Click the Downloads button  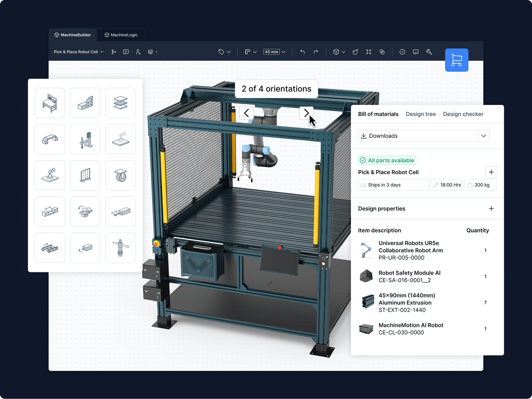(x=418, y=136)
